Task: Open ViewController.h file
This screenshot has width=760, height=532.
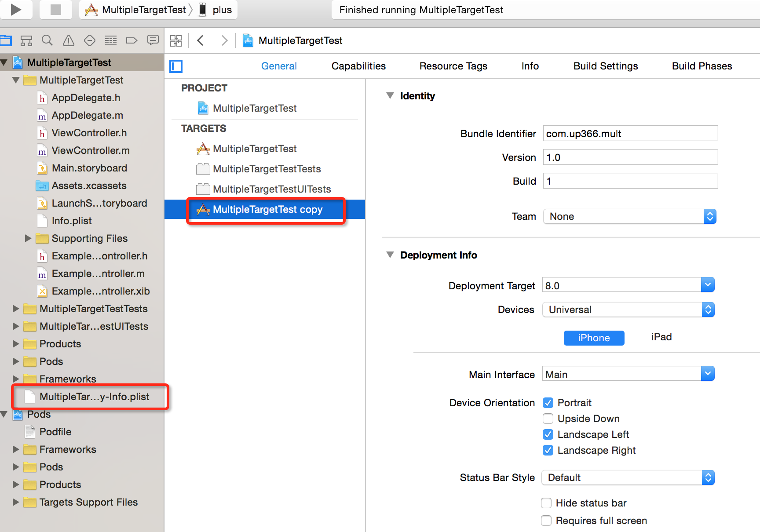Action: (89, 133)
